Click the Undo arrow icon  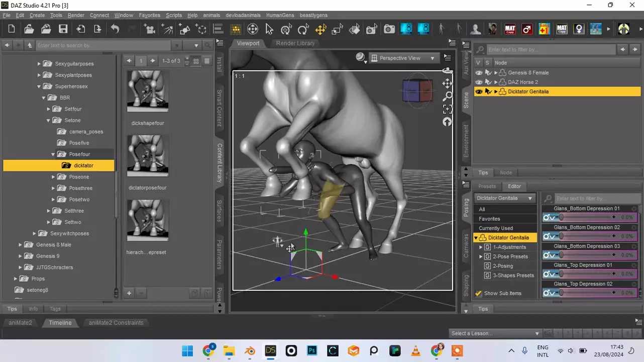pos(115,29)
